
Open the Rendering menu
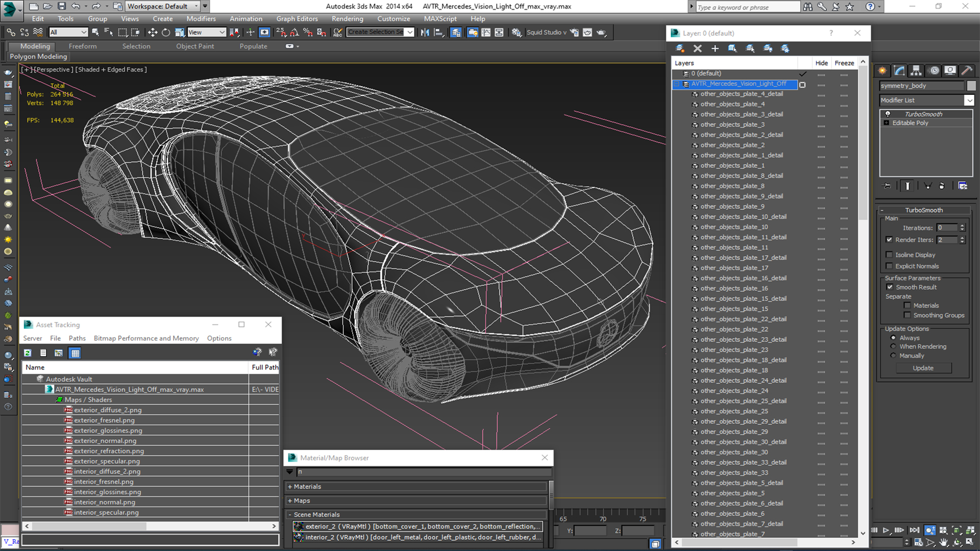(x=347, y=19)
